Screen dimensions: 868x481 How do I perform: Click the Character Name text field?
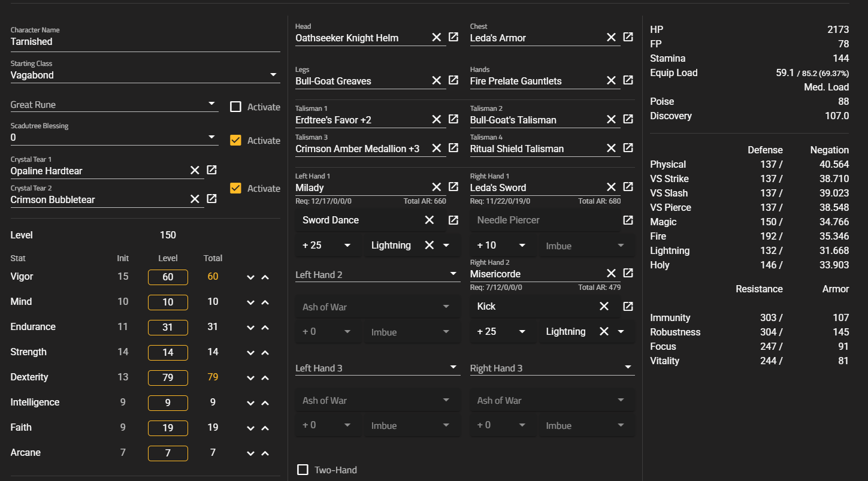click(x=145, y=42)
